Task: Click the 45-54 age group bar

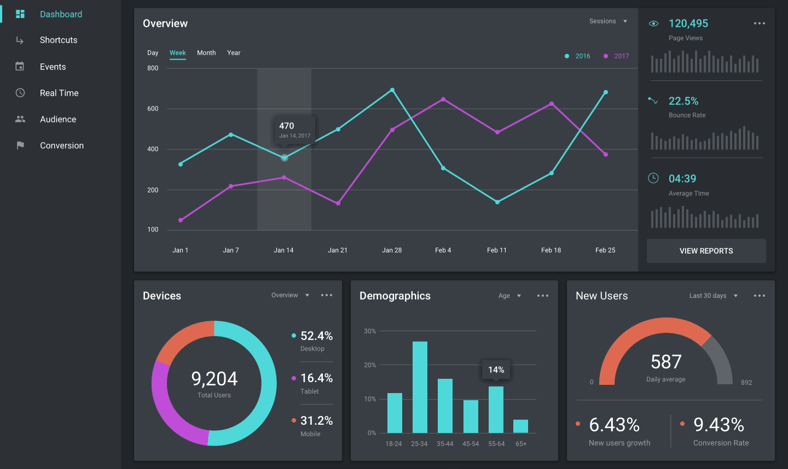Action: coord(470,416)
